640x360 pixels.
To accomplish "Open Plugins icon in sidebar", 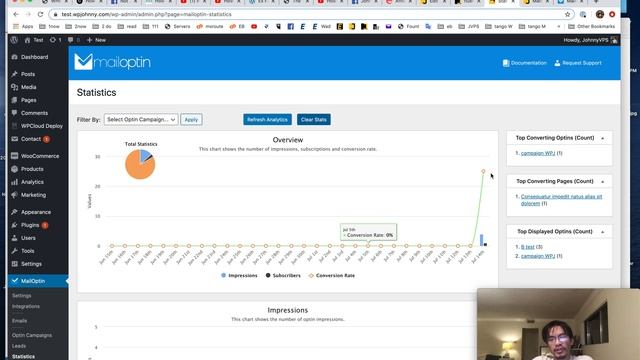I will pos(15,225).
